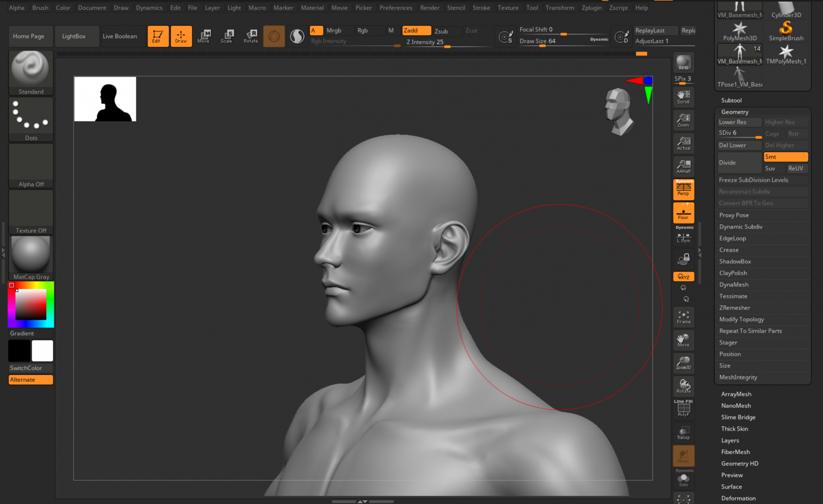Disable the Floor grid
Screen dimensions: 823x504
(683, 213)
